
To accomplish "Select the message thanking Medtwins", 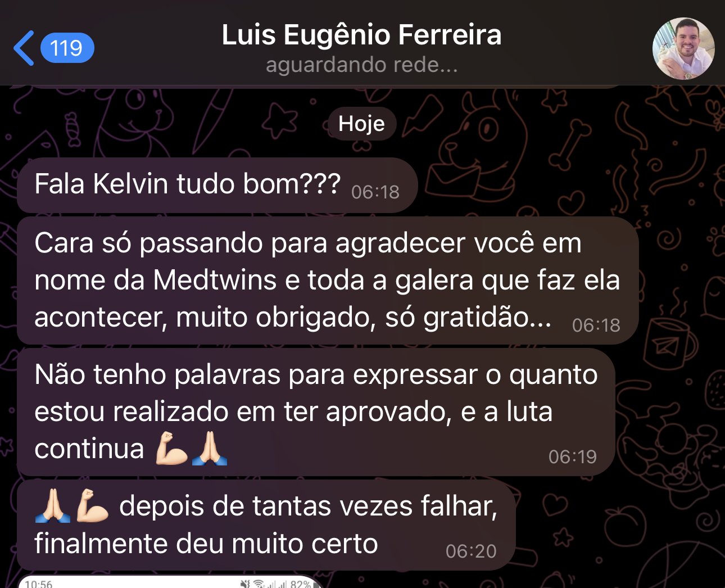I will [328, 281].
